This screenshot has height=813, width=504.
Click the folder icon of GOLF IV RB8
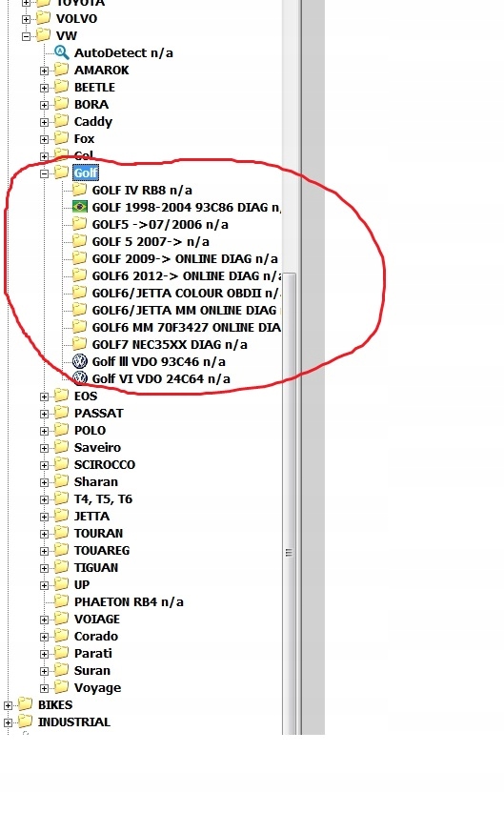tap(79, 190)
